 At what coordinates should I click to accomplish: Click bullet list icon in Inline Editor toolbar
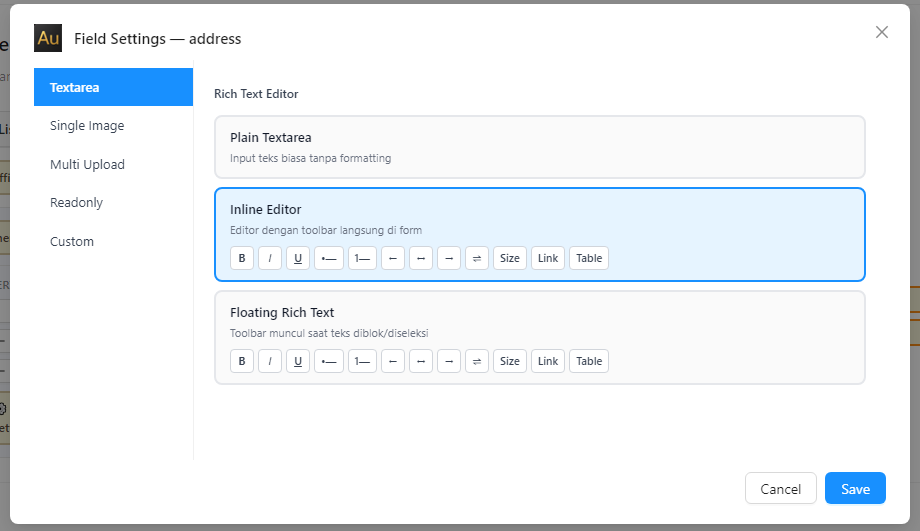[x=329, y=258]
